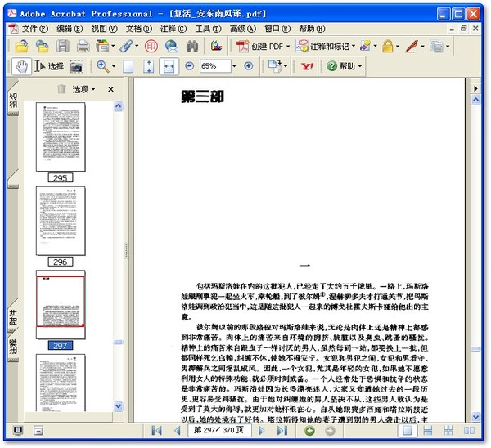Click the Fit Width page icon
Viewport: 491px width, 448px height.
click(x=170, y=66)
